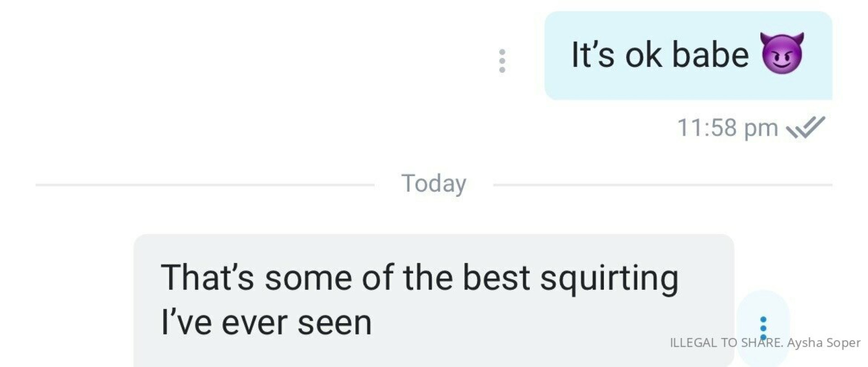The height and width of the screenshot is (367, 868).
Task: Click the word "babe" in sent message
Action: pos(710,54)
